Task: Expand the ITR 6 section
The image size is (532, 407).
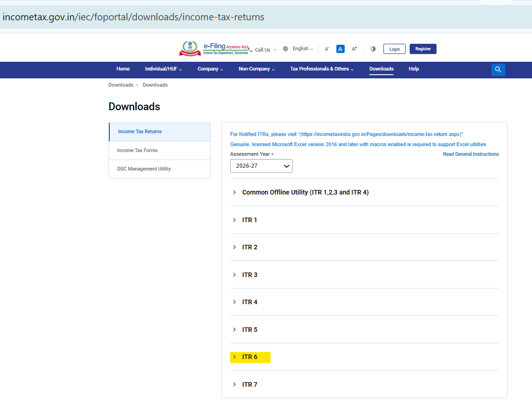Action: [x=365, y=357]
